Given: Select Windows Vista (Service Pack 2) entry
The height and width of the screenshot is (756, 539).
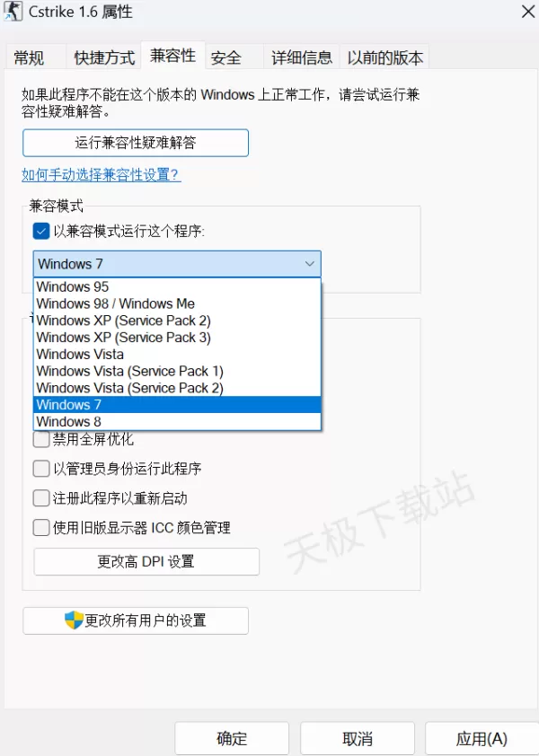Looking at the screenshot, I should pyautogui.click(x=177, y=388).
